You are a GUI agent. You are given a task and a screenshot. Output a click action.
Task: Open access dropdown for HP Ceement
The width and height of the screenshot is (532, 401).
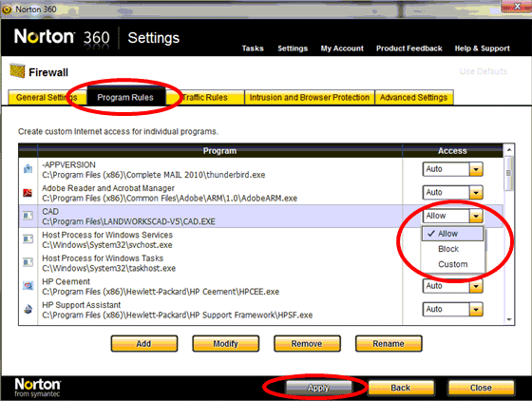pos(476,286)
